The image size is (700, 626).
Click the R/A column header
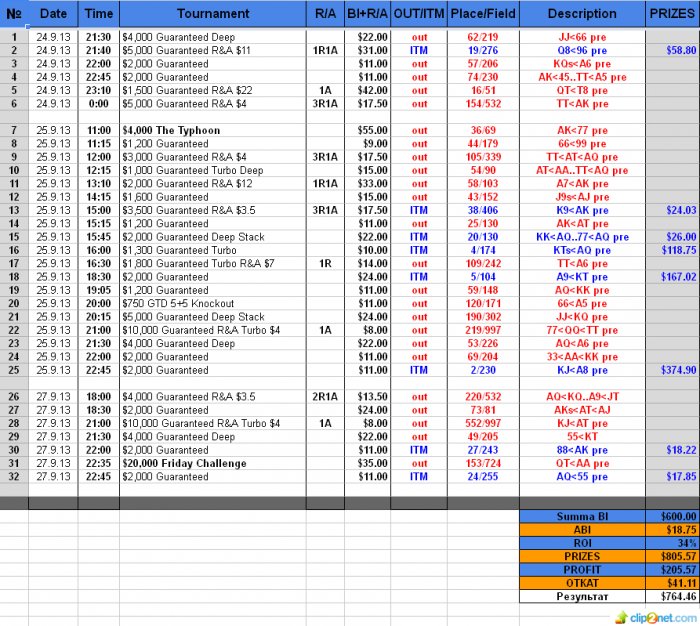(325, 14)
